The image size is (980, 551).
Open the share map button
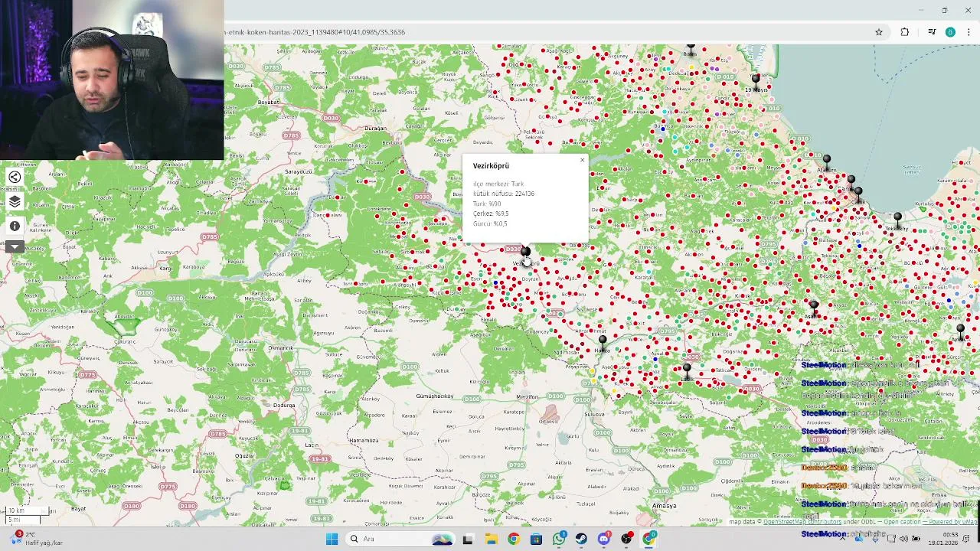click(x=15, y=177)
